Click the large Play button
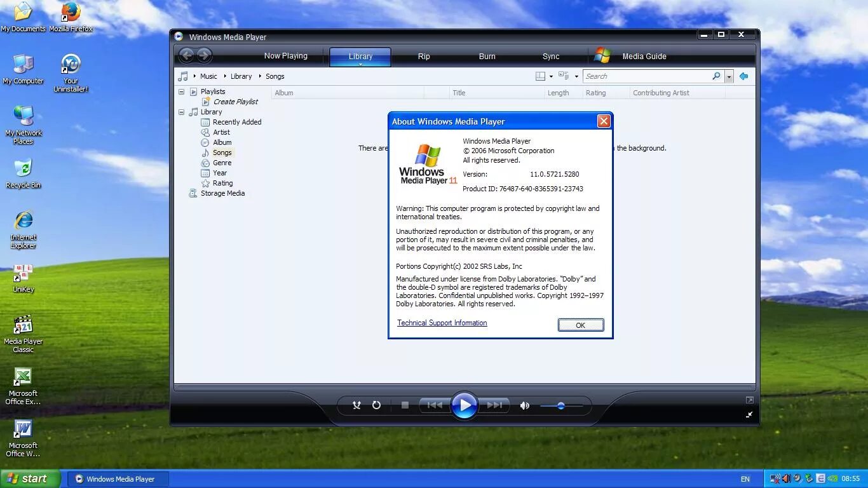 pos(465,405)
